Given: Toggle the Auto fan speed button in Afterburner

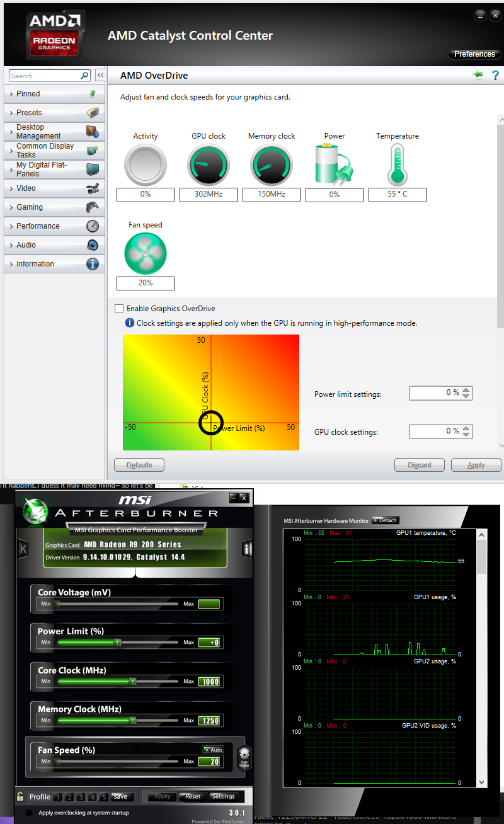Looking at the screenshot, I should 213,750.
